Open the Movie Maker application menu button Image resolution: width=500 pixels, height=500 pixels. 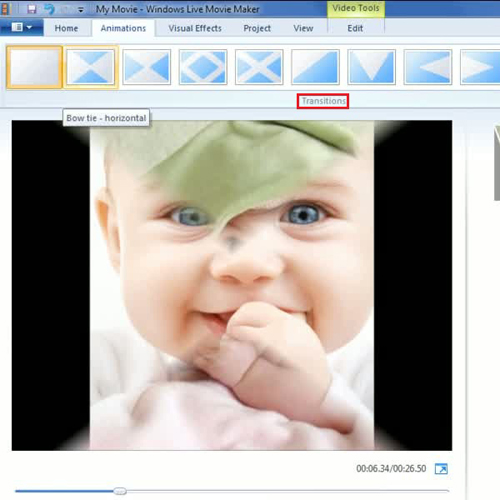[x=22, y=27]
